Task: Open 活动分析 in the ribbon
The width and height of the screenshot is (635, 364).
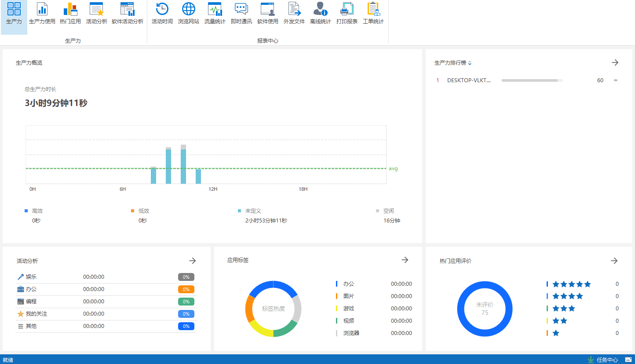Action: point(96,13)
